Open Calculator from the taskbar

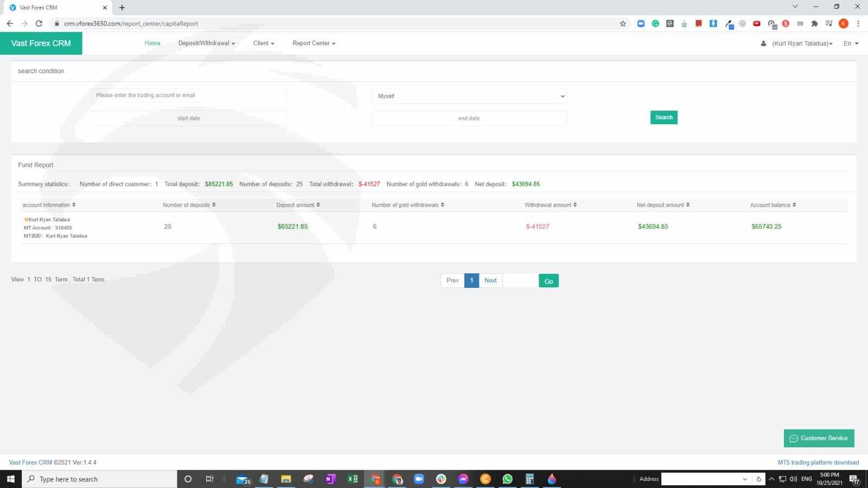(529, 479)
